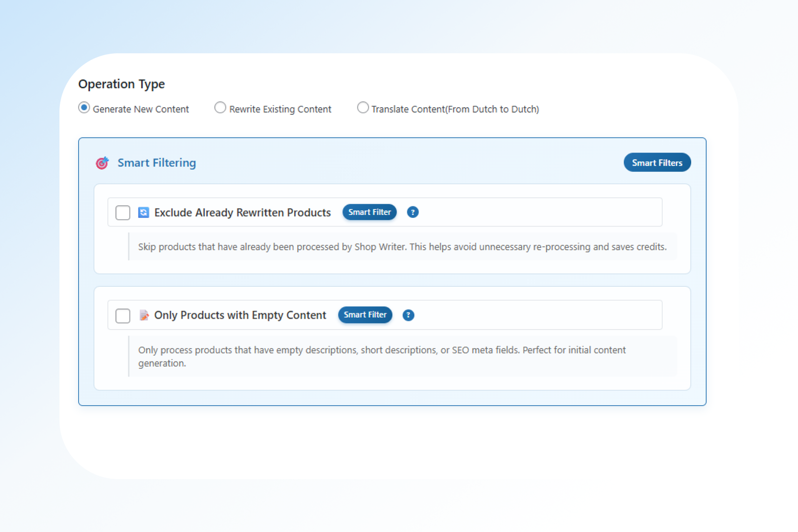Click the Only Products with Empty Content label
The image size is (798, 532).
pos(240,315)
